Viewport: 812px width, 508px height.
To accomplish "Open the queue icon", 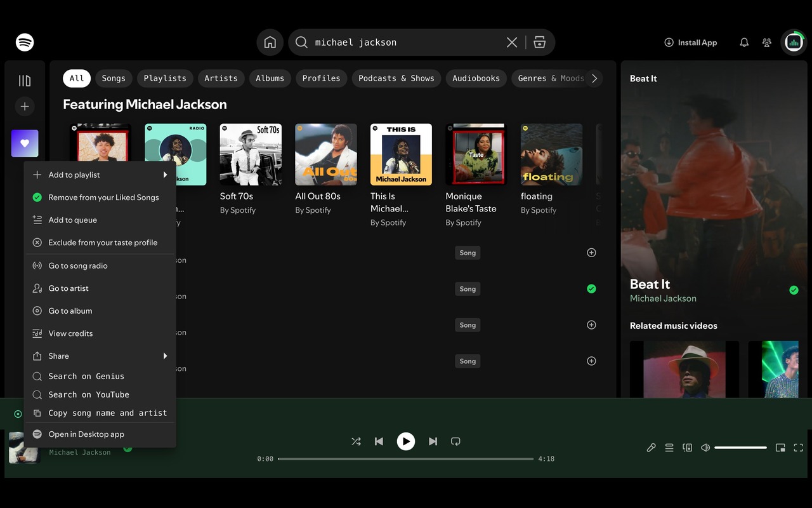I will tap(669, 448).
